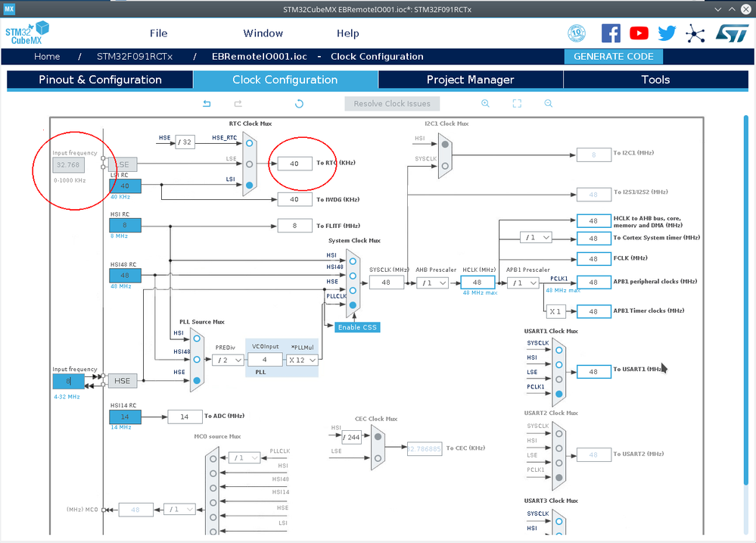The image size is (756, 543).
Task: Open the APB1 Prescaler dropdown
Action: tap(523, 282)
